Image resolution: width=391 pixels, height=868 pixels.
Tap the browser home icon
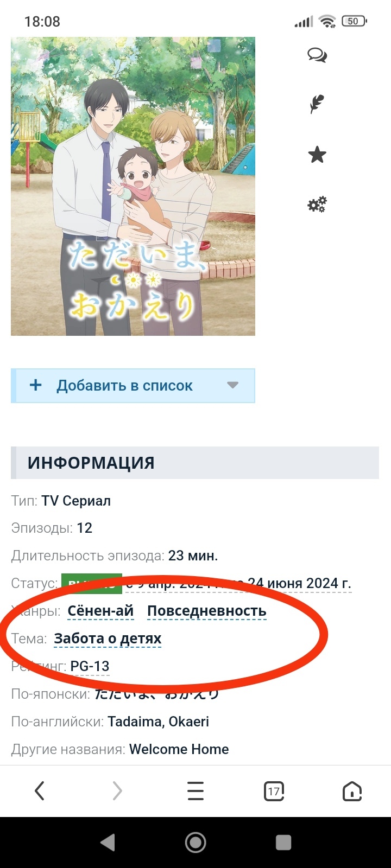(x=352, y=791)
